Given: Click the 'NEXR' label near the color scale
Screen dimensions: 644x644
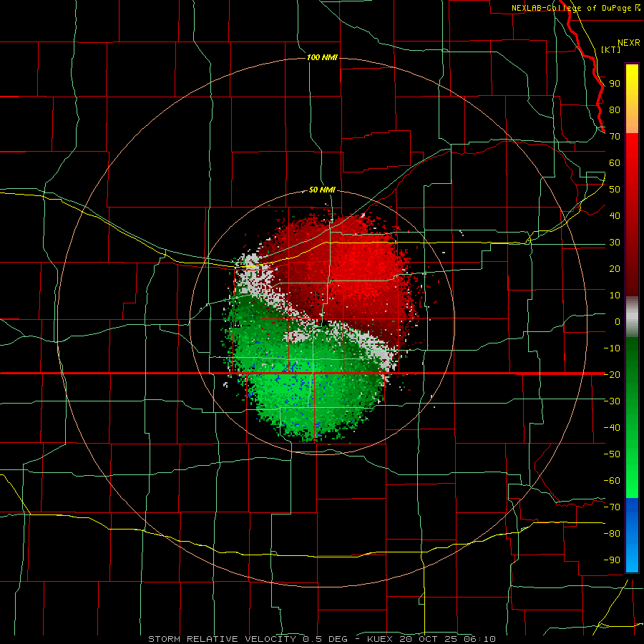Looking at the screenshot, I should [x=629, y=42].
